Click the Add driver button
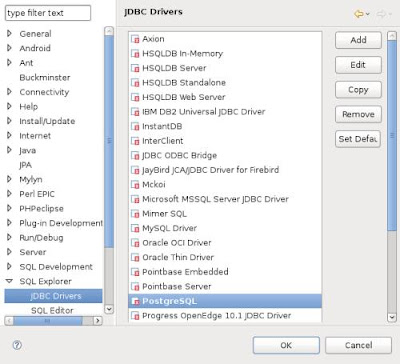400x364 pixels. click(358, 40)
